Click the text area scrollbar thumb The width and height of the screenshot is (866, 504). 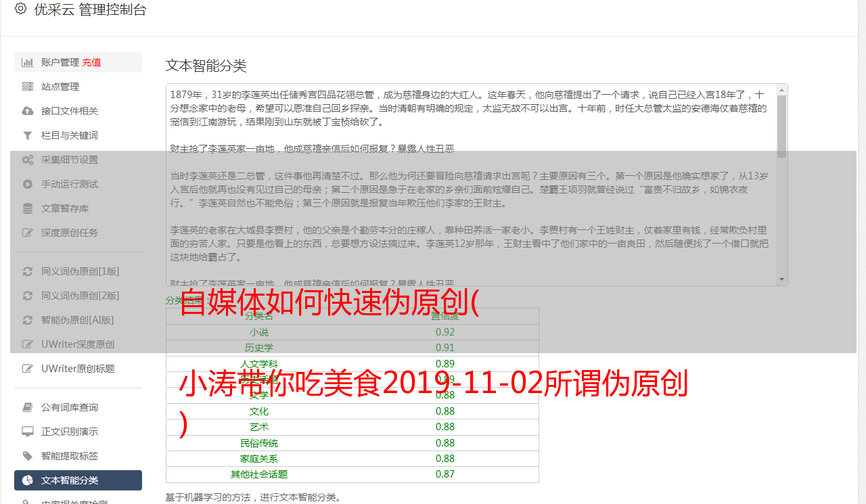pos(782,126)
